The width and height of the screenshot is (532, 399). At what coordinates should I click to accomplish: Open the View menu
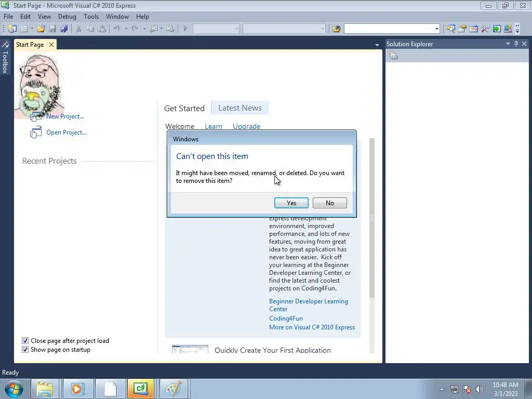[x=44, y=17]
